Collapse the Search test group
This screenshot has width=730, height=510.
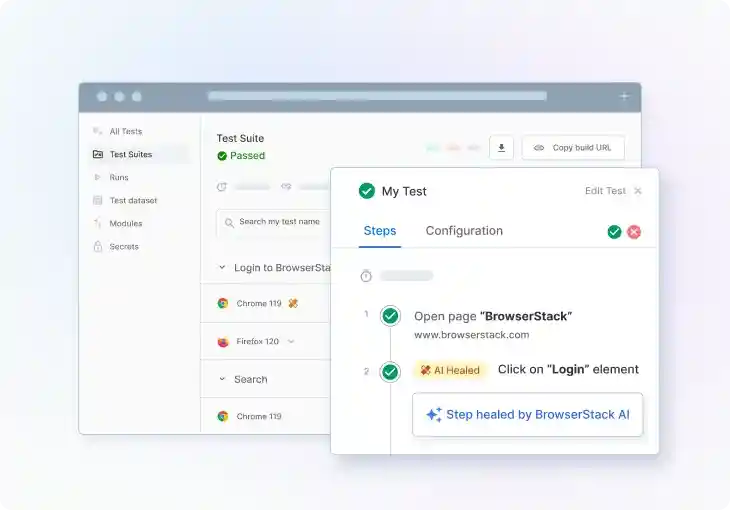222,379
